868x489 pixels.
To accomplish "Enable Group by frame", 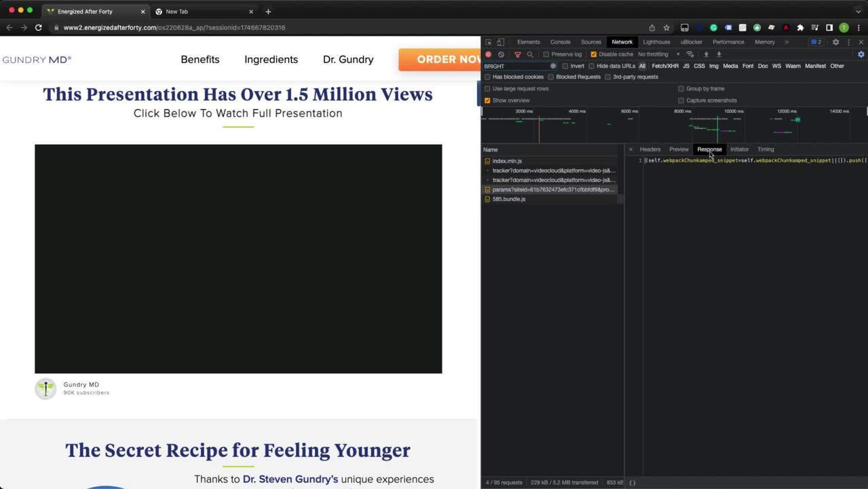I will 681,89.
